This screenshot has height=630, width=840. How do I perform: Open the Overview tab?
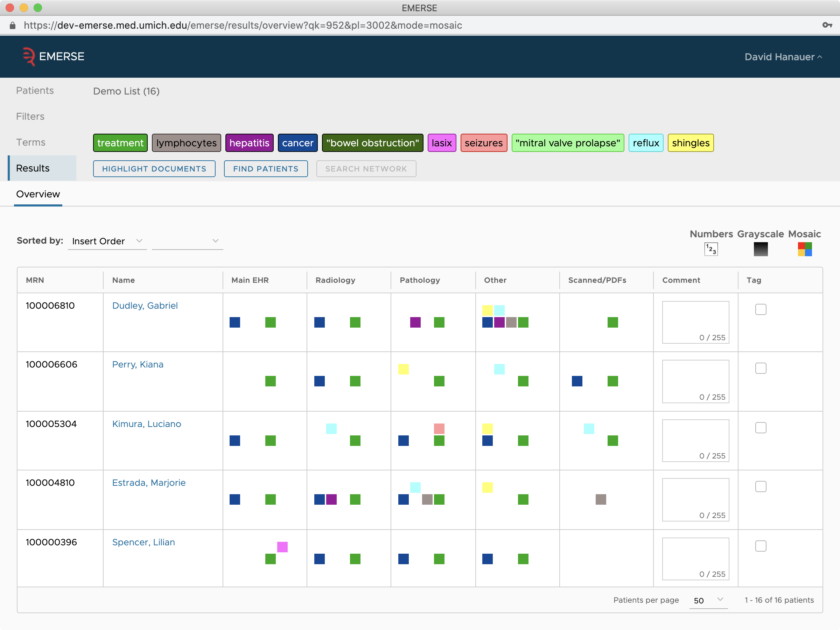click(x=38, y=194)
